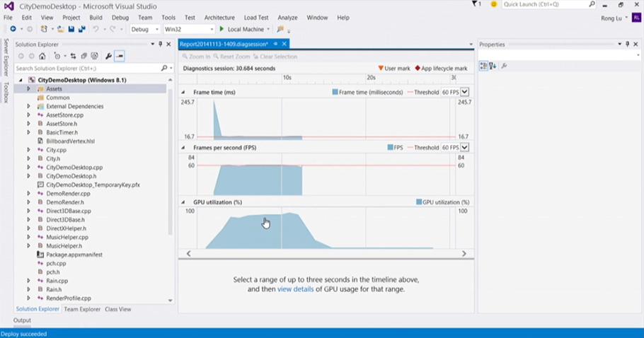Viewport: 644px width, 338px height.
Task: Pin the Properties panel
Action: click(x=628, y=45)
